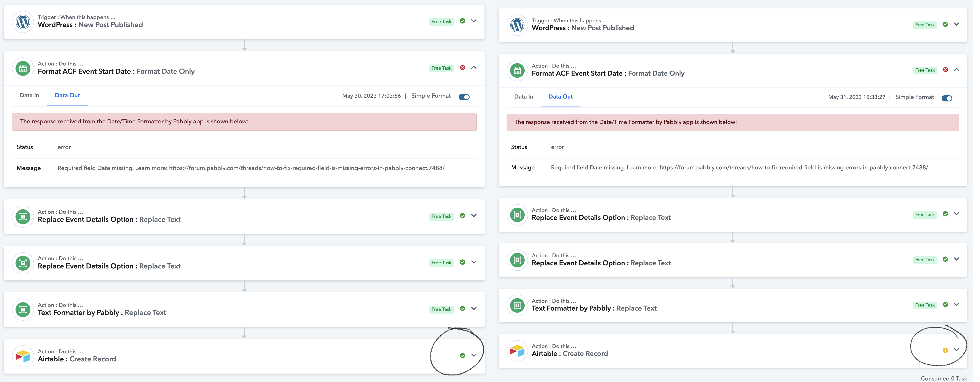Open Pabbly forum link in left panel message
Screen dimensions: 980x382
(x=307, y=168)
